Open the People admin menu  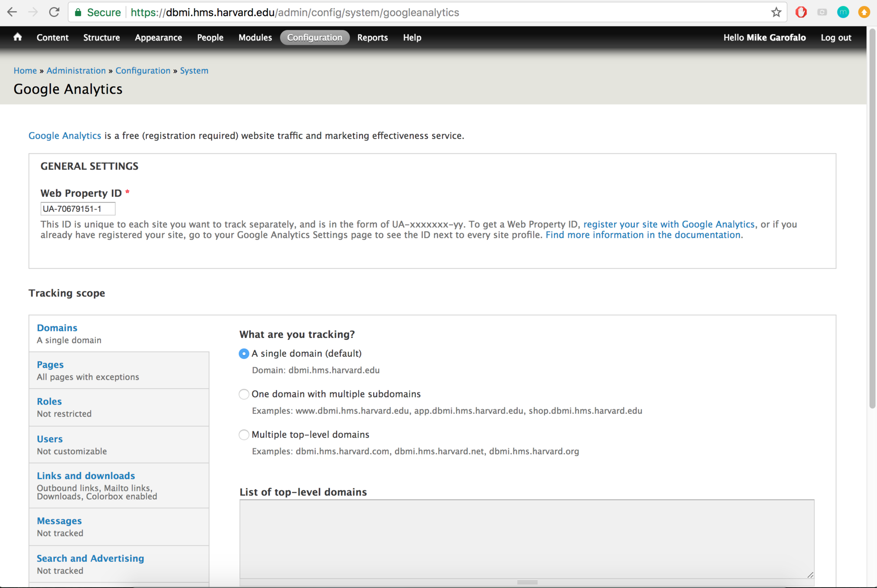210,37
